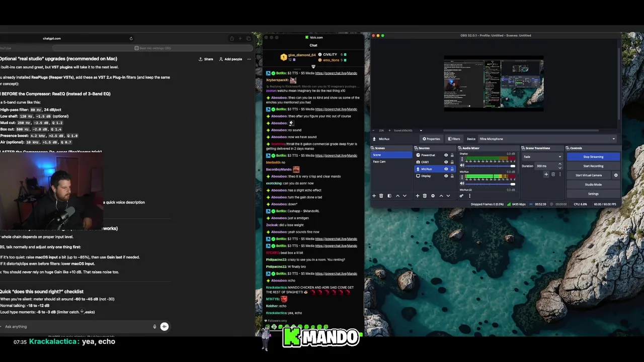The width and height of the screenshot is (644, 362).
Task: Select the Scene entry in Scenes
Action: point(391,155)
